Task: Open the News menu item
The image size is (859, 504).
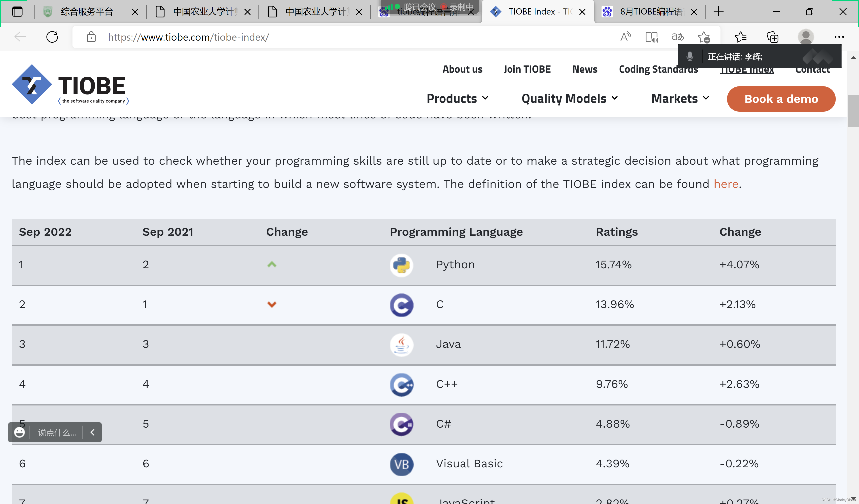Action: pos(585,69)
